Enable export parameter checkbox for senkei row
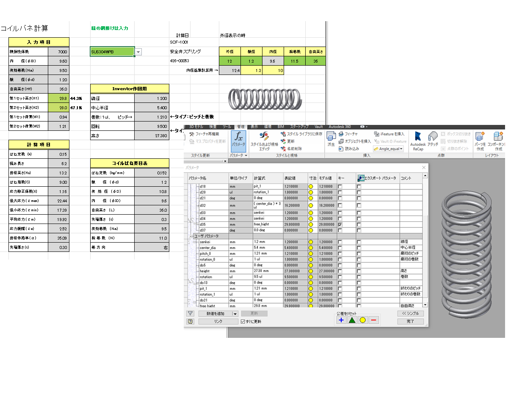This screenshot has width=522, height=420. click(359, 242)
